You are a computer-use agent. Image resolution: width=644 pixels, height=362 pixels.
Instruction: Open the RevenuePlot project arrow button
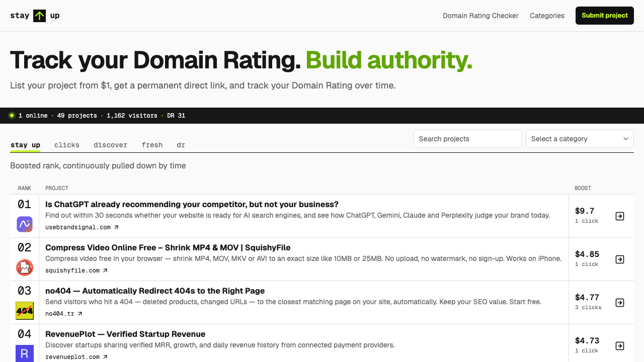(620, 346)
